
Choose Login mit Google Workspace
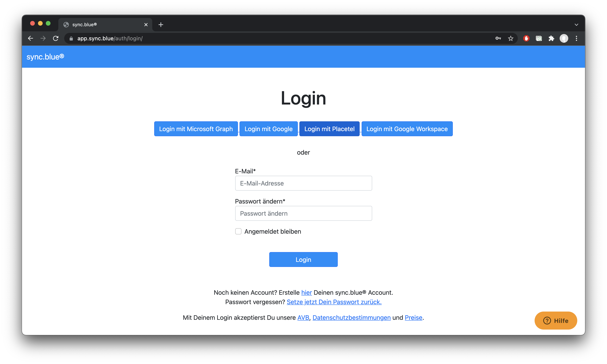click(x=407, y=129)
